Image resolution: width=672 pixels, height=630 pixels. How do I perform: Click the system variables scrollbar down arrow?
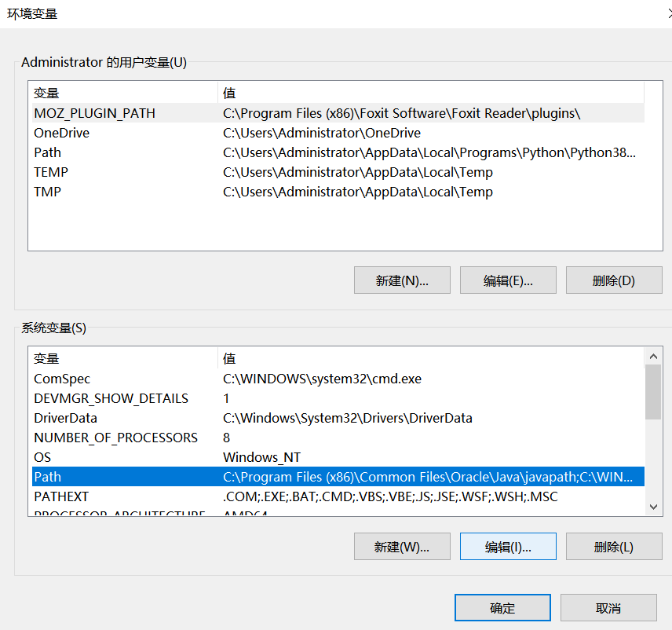point(653,507)
